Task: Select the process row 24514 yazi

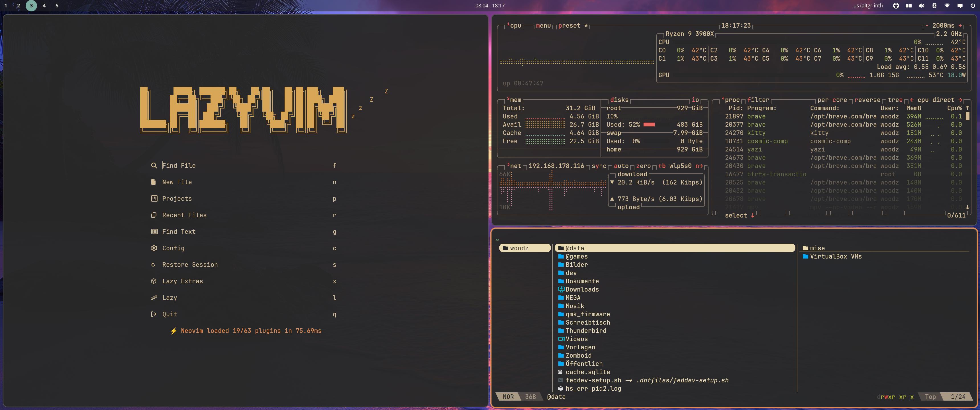Action: 844,149
